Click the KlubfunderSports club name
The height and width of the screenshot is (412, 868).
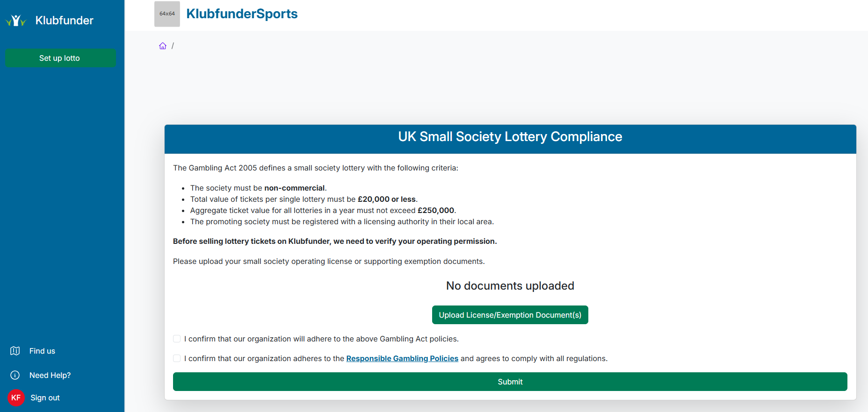tap(242, 14)
